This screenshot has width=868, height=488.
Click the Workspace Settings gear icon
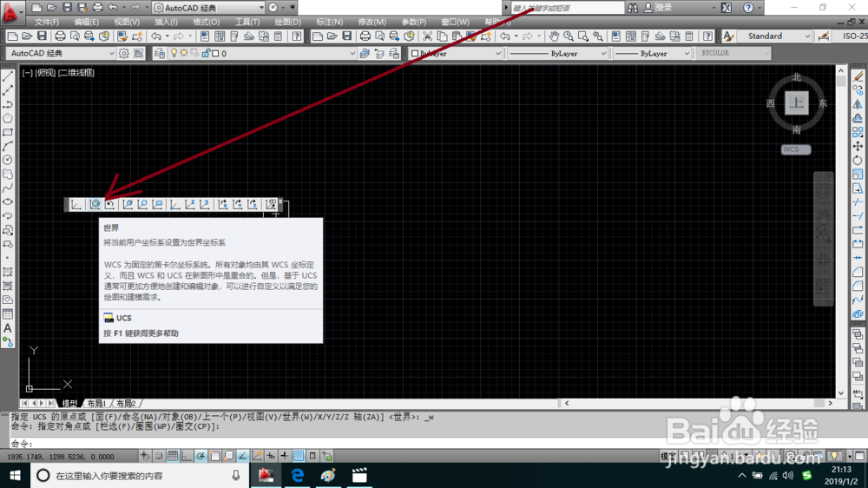[124, 53]
